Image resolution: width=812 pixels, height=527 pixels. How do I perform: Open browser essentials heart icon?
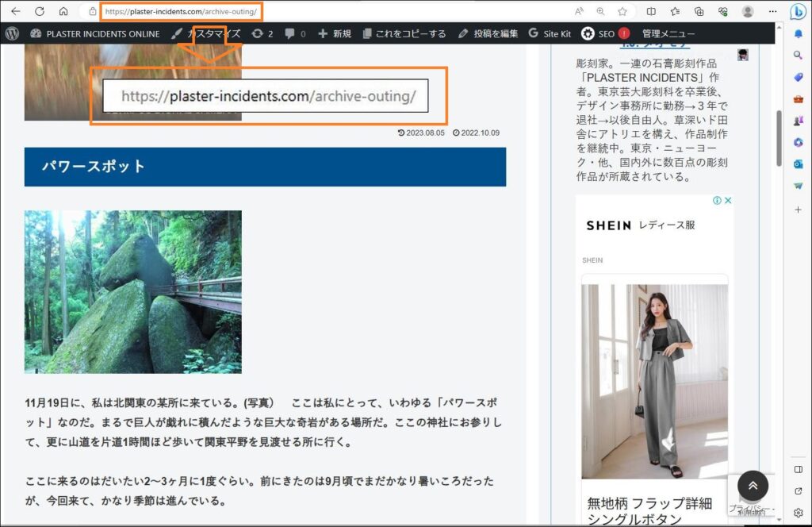[x=723, y=11]
